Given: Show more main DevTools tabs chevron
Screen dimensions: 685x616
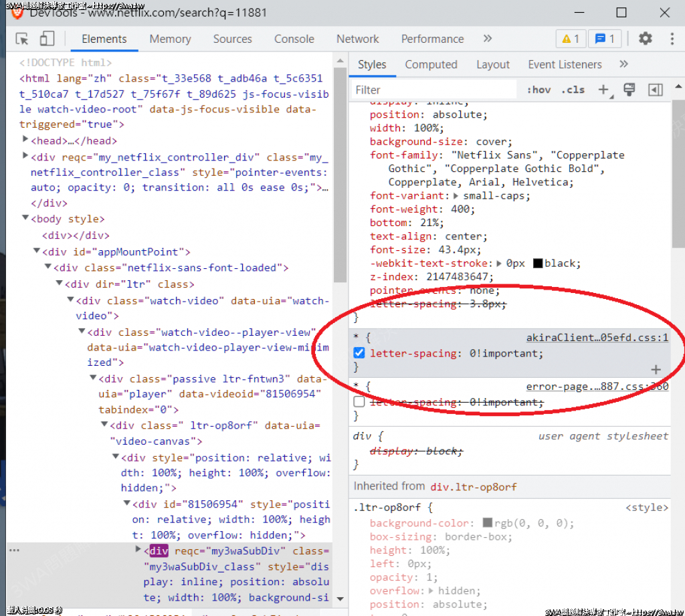Looking at the screenshot, I should [488, 39].
